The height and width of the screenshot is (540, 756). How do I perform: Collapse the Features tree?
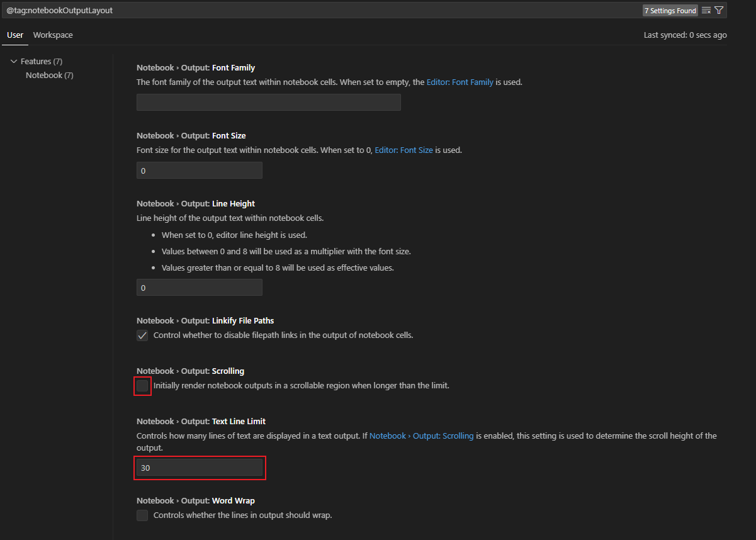(14, 61)
